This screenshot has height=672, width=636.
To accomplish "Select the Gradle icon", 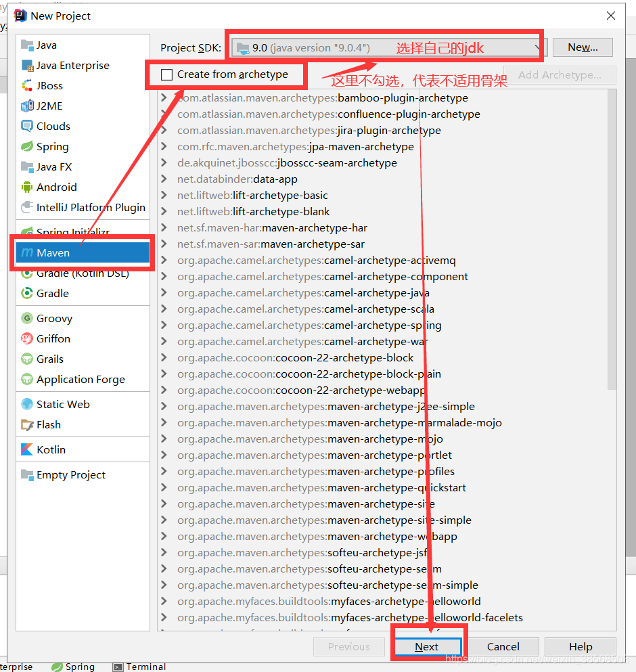I will [x=27, y=294].
